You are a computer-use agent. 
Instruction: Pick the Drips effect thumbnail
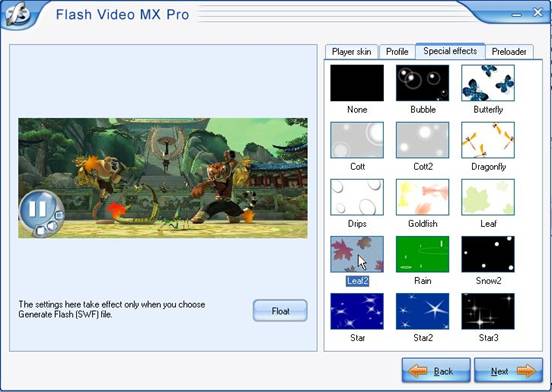point(357,197)
